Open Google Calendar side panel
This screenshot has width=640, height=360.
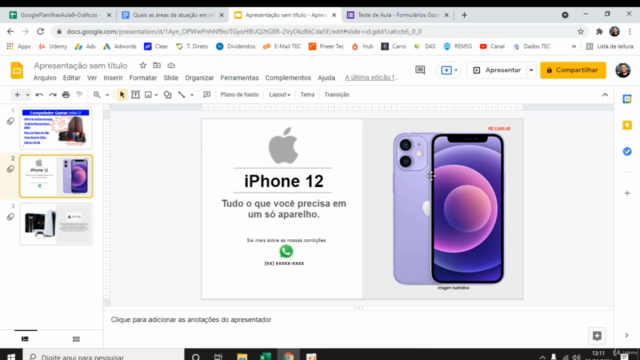(627, 99)
